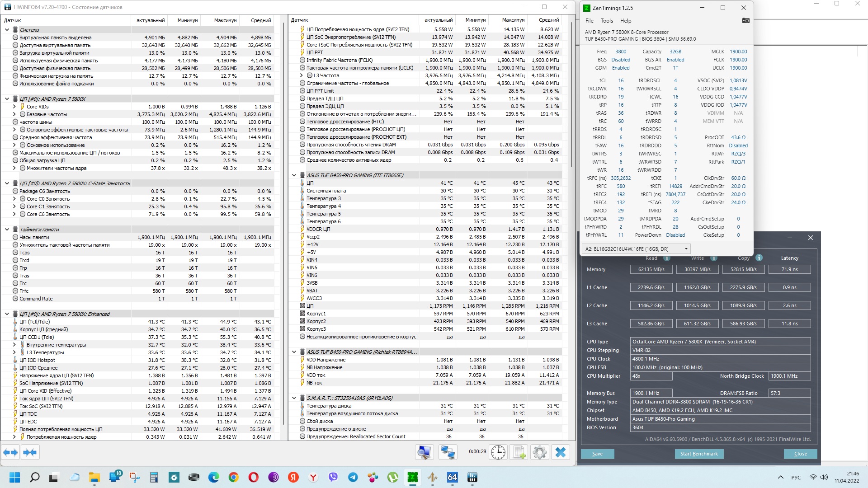Image resolution: width=868 pixels, height=488 pixels.
Task: Collapse the S.M.A.R.T. ST3250410AS group
Action: (x=294, y=398)
